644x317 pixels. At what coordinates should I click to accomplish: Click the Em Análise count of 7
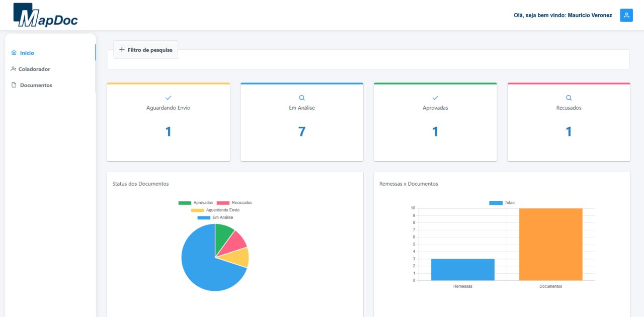coord(302,132)
